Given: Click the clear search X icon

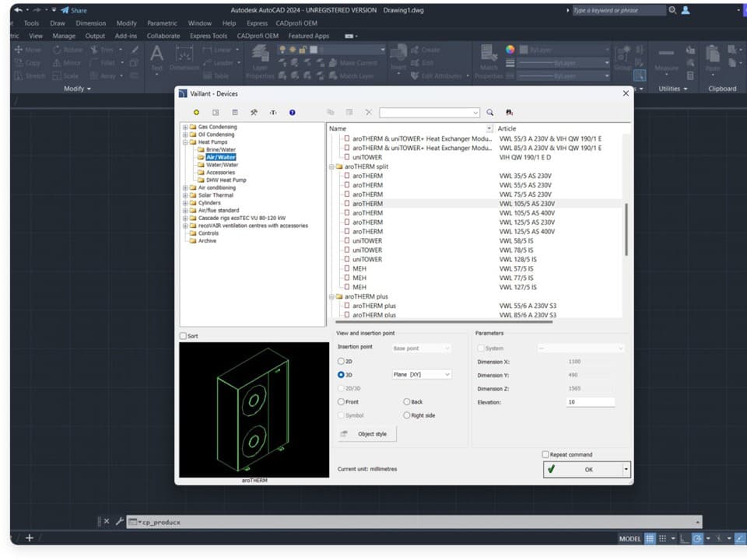Looking at the screenshot, I should 367,113.
